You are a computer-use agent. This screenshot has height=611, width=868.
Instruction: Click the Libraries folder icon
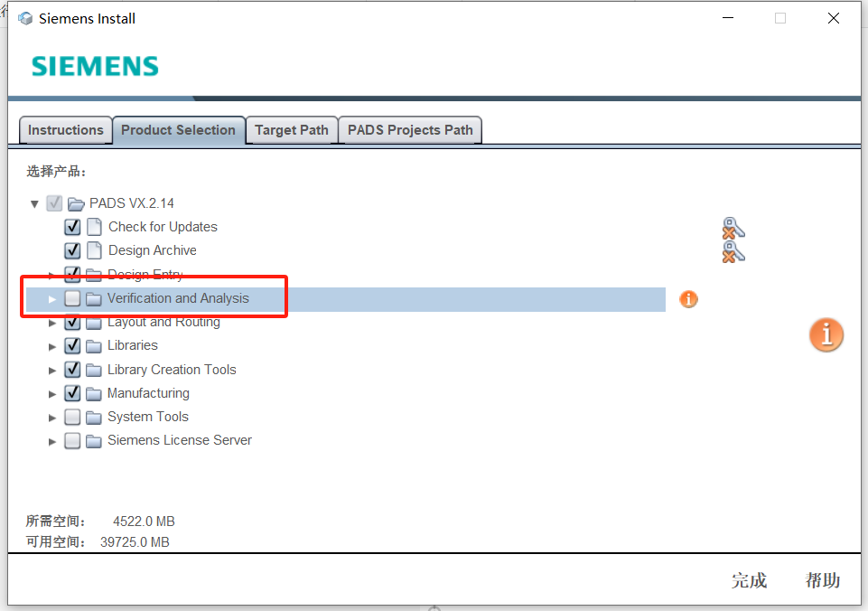(x=94, y=346)
